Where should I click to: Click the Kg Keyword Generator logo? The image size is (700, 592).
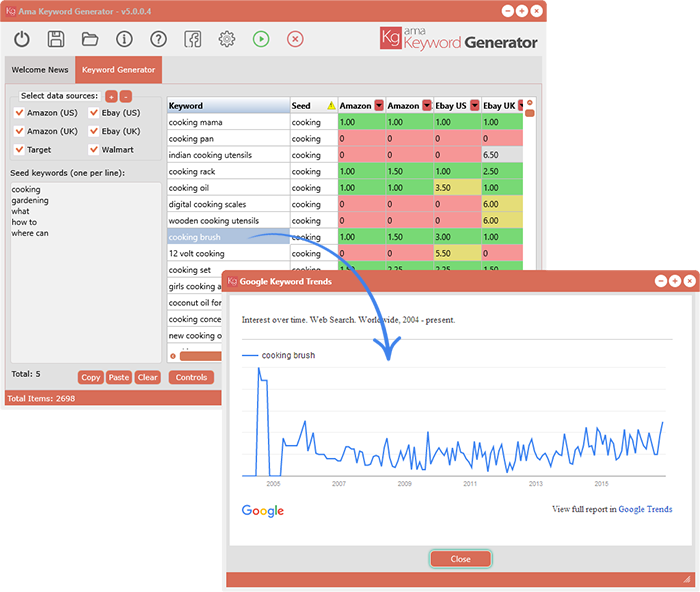pyautogui.click(x=458, y=39)
